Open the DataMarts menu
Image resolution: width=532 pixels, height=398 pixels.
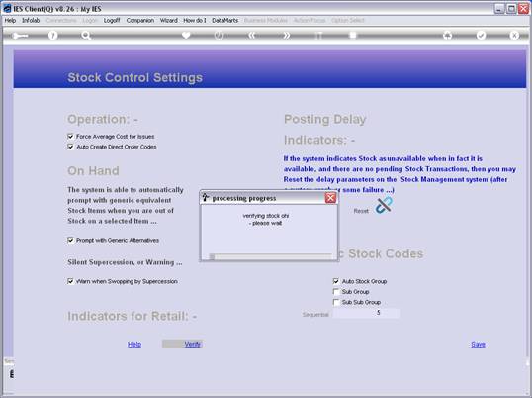pos(224,21)
